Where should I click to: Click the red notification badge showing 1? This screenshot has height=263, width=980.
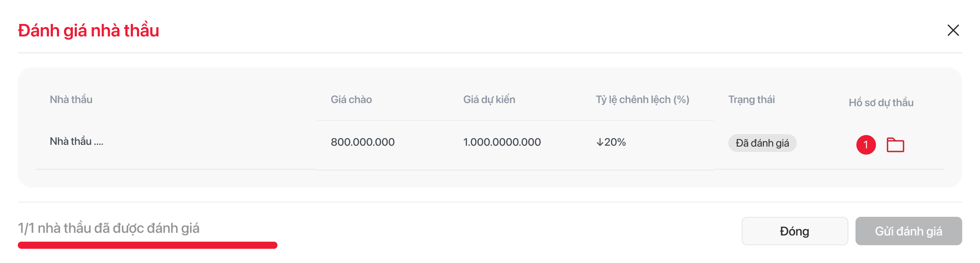[x=866, y=145]
